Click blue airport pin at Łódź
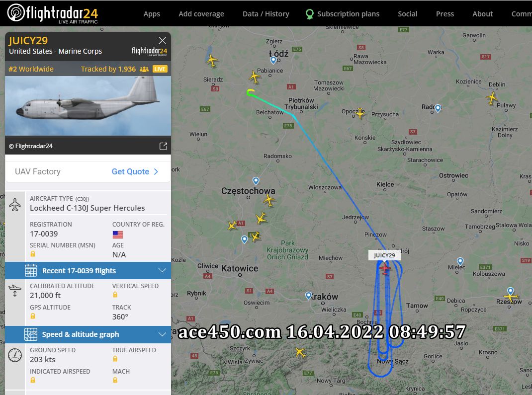532x395 pixels. 273,60
